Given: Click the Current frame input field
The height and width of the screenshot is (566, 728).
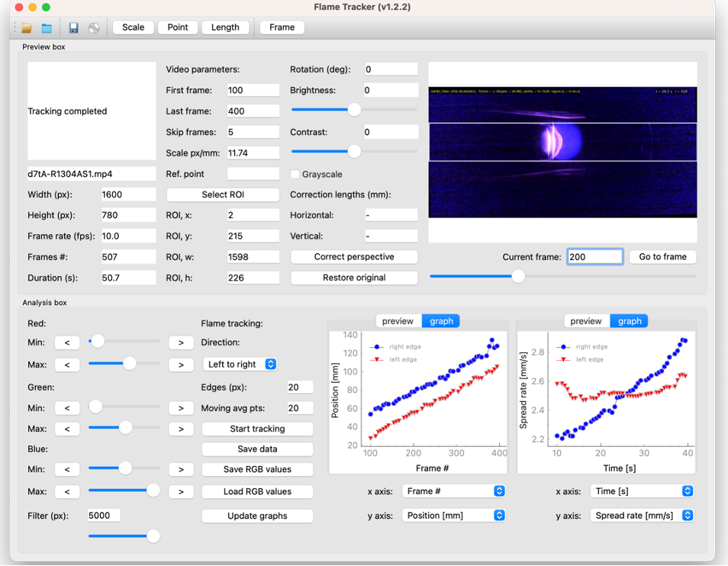Looking at the screenshot, I should (594, 257).
